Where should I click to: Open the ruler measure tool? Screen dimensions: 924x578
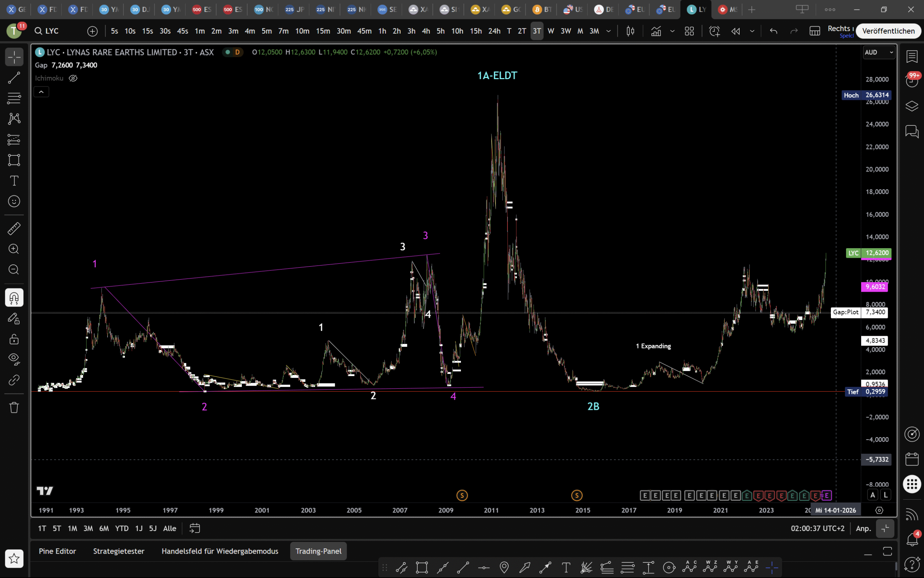[x=14, y=229]
